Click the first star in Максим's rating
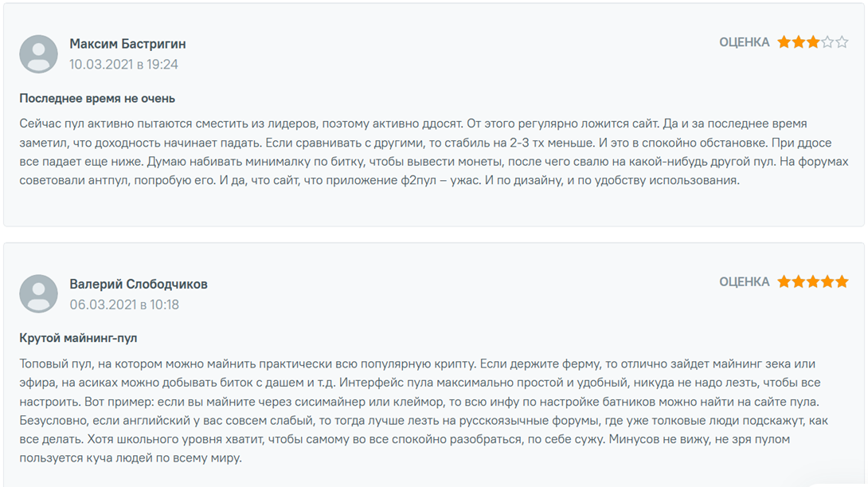868x487 pixels. click(784, 42)
